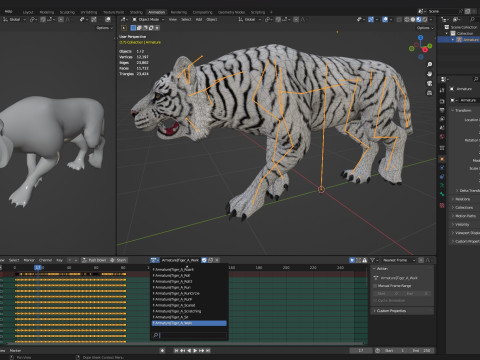Screen dimensions: 480x360
Task: Enable Manual Frame Range checkbox
Action: click(x=375, y=286)
